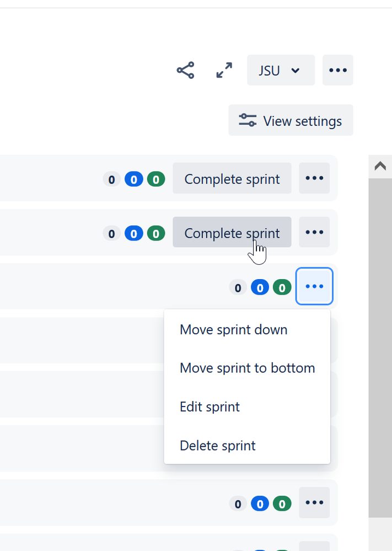Open the JSU dropdown
The width and height of the screenshot is (392, 551).
pos(281,70)
